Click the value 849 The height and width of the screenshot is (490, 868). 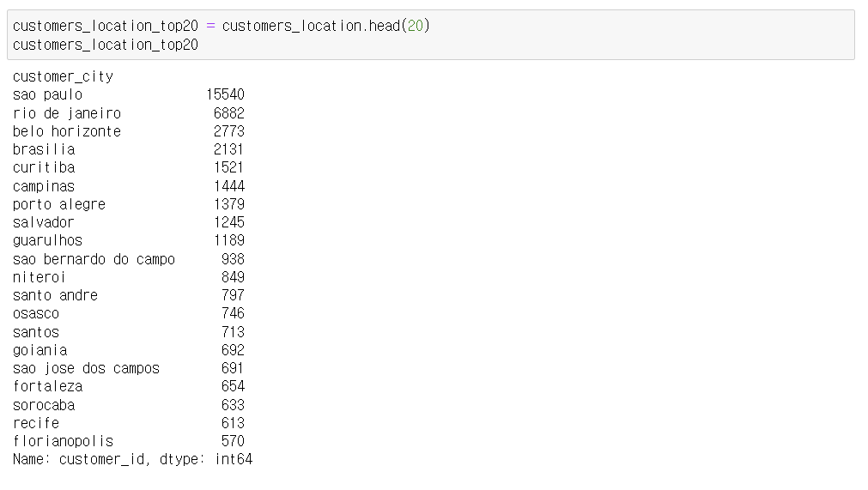tap(233, 277)
